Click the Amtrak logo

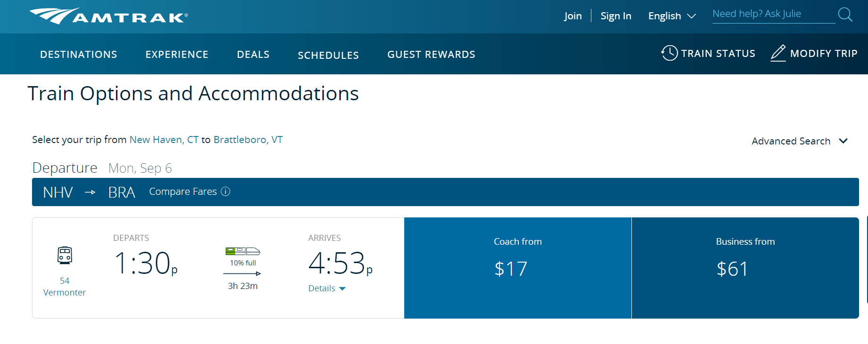109,16
